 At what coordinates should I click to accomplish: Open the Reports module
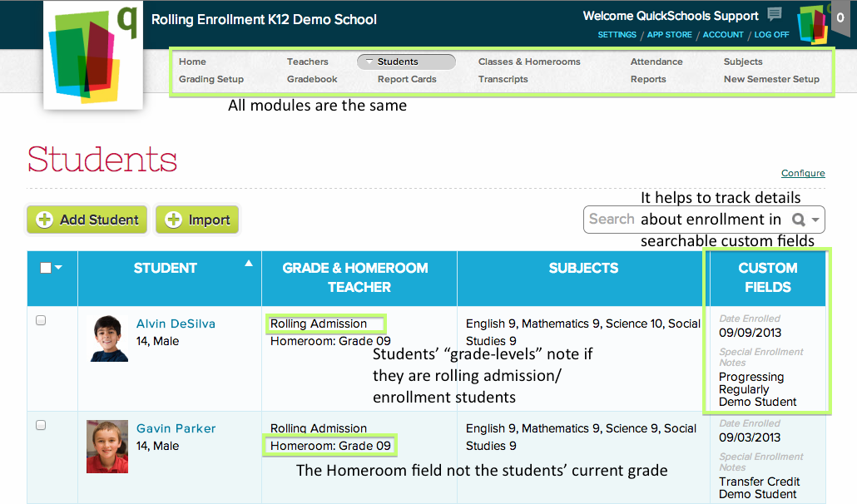point(648,79)
